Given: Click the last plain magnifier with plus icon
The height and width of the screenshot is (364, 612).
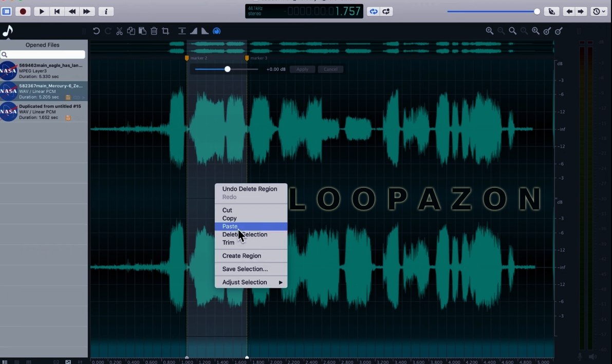Looking at the screenshot, I should point(535,31).
